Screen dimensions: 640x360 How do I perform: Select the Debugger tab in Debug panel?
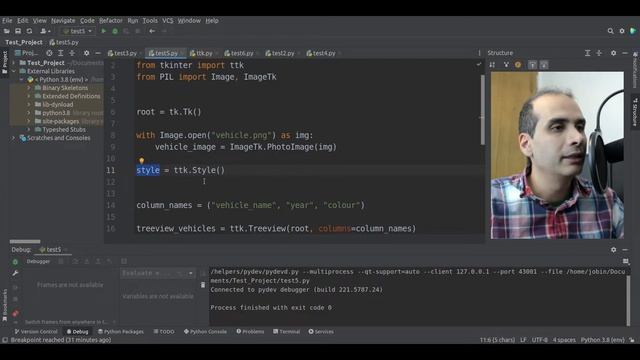tap(38, 262)
